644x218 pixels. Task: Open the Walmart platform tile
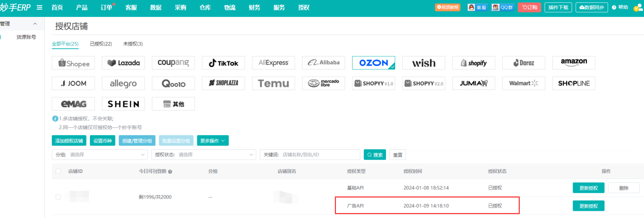coord(523,83)
